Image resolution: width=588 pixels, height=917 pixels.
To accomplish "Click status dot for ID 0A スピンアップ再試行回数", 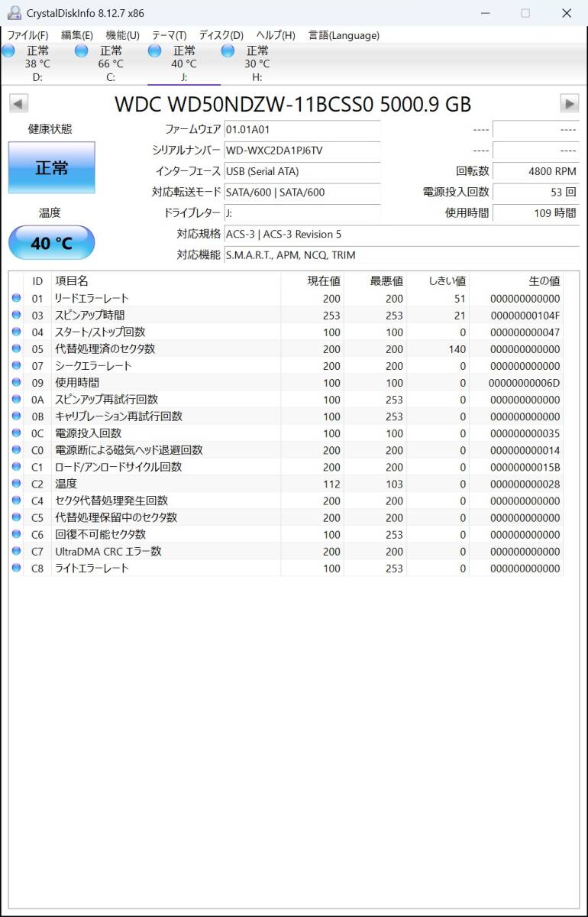I will tap(17, 400).
